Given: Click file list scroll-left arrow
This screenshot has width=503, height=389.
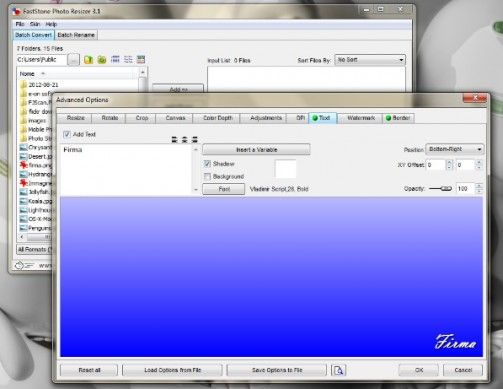Looking at the screenshot, I should 22,237.
